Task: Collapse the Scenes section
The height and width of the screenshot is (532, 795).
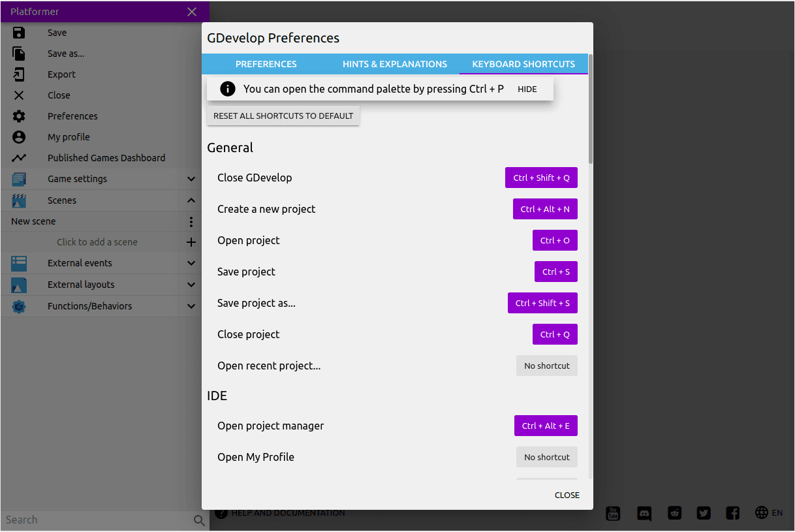Action: (x=191, y=200)
